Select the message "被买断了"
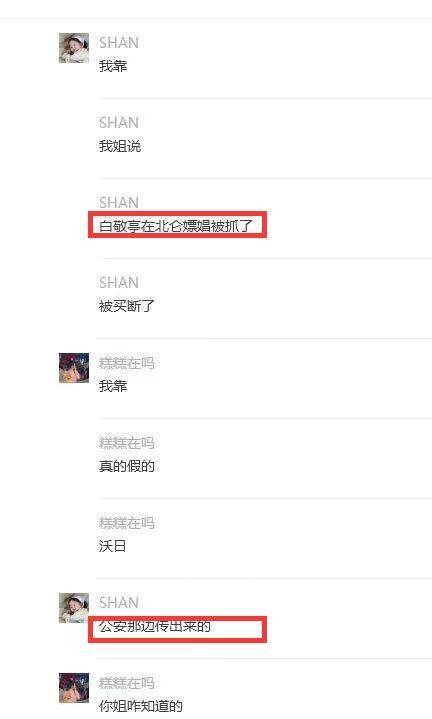The image size is (432, 719). tap(127, 306)
